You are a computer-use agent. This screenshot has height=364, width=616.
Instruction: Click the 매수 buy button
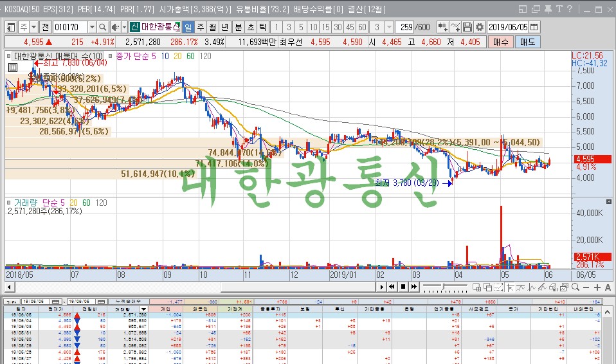(x=501, y=42)
